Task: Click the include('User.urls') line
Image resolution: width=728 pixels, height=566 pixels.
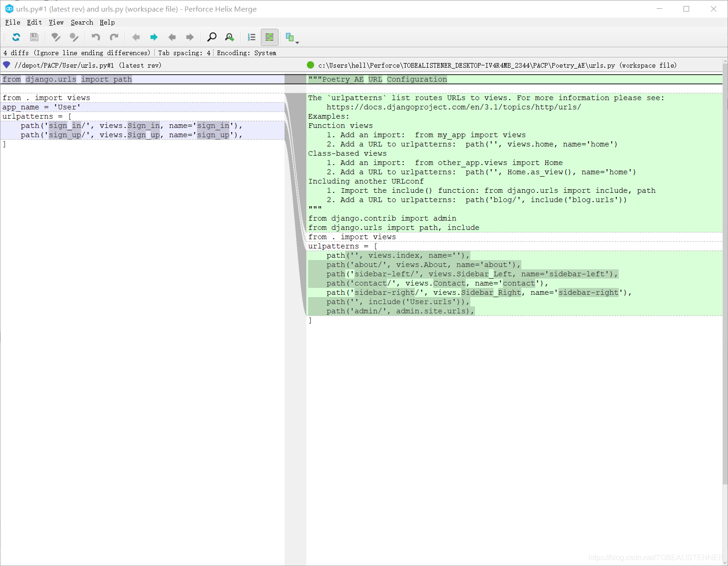Action: (398, 302)
